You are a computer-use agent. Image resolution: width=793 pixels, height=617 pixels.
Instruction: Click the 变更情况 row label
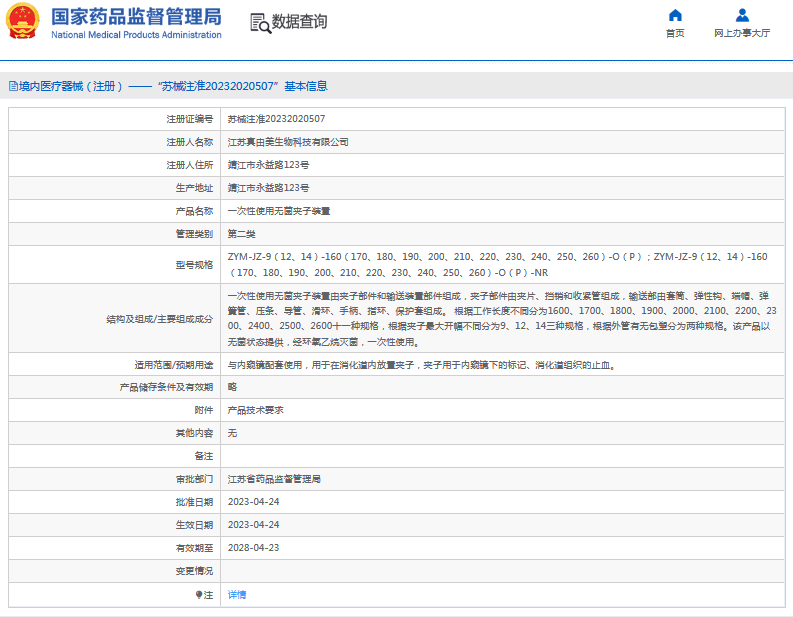pyautogui.click(x=194, y=571)
